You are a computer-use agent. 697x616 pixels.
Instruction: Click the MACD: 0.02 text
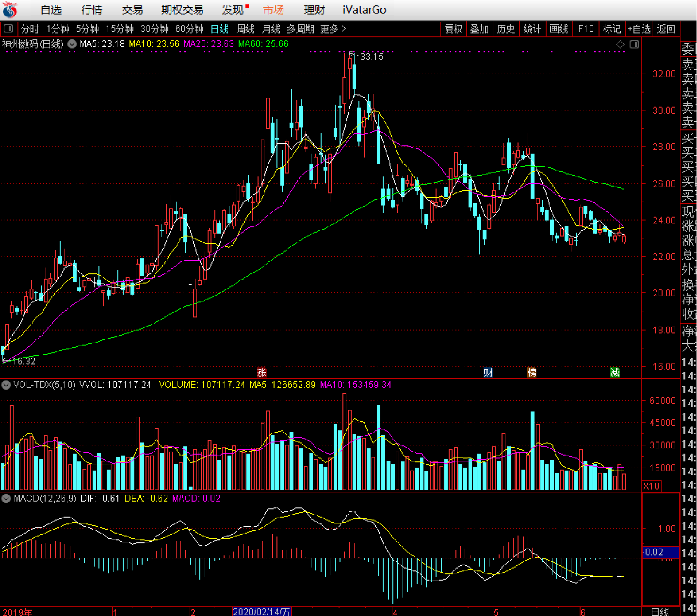pyautogui.click(x=196, y=498)
